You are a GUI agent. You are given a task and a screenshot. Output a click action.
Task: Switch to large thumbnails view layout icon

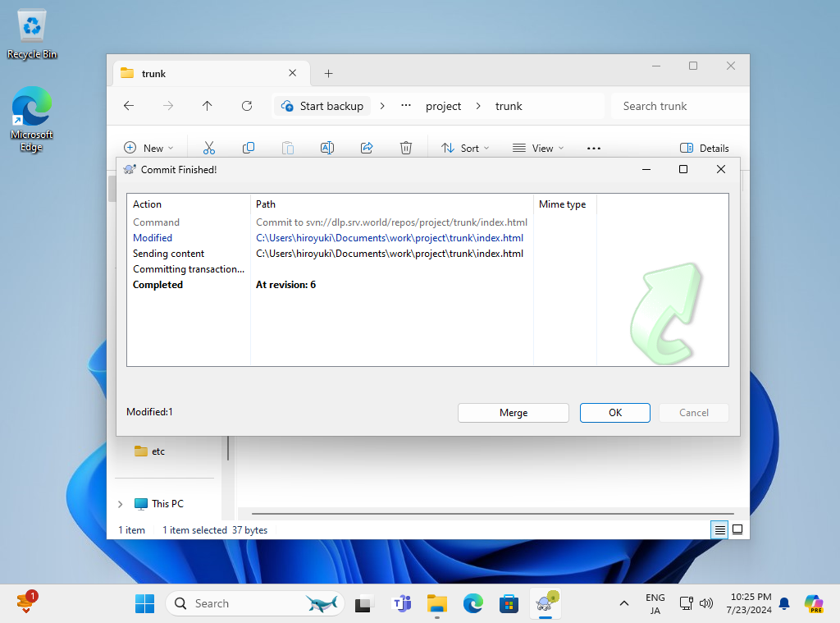737,529
